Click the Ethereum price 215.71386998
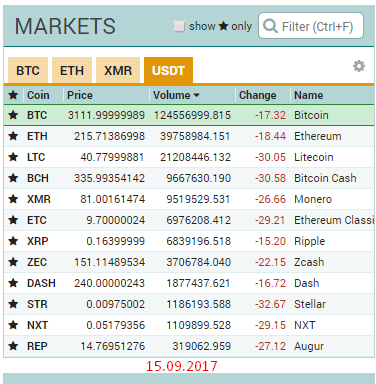Image resolution: width=376 pixels, height=384 pixels. pyautogui.click(x=110, y=136)
